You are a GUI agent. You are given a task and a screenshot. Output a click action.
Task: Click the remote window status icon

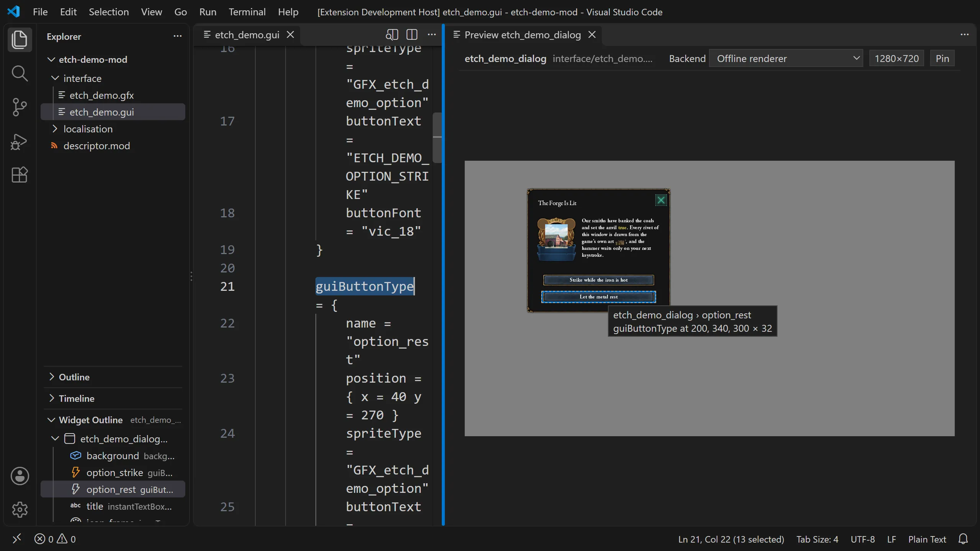click(x=17, y=539)
